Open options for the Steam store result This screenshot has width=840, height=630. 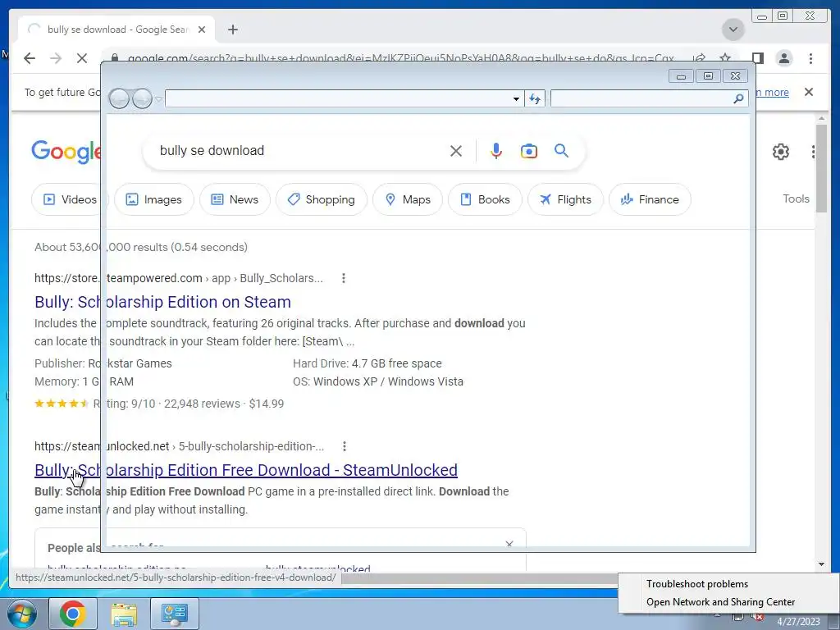[x=344, y=278]
